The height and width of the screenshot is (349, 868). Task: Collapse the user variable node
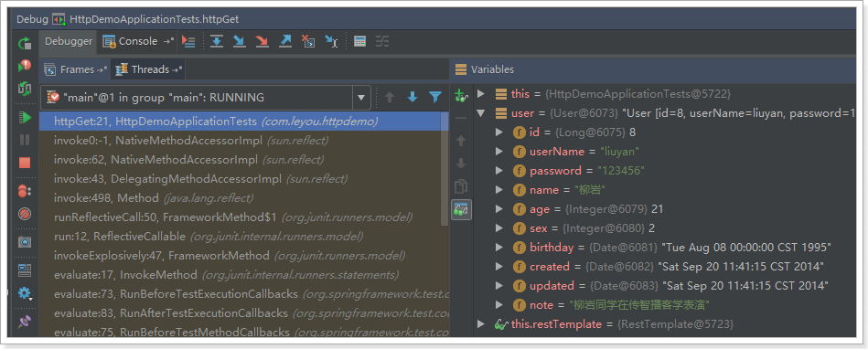[x=480, y=112]
